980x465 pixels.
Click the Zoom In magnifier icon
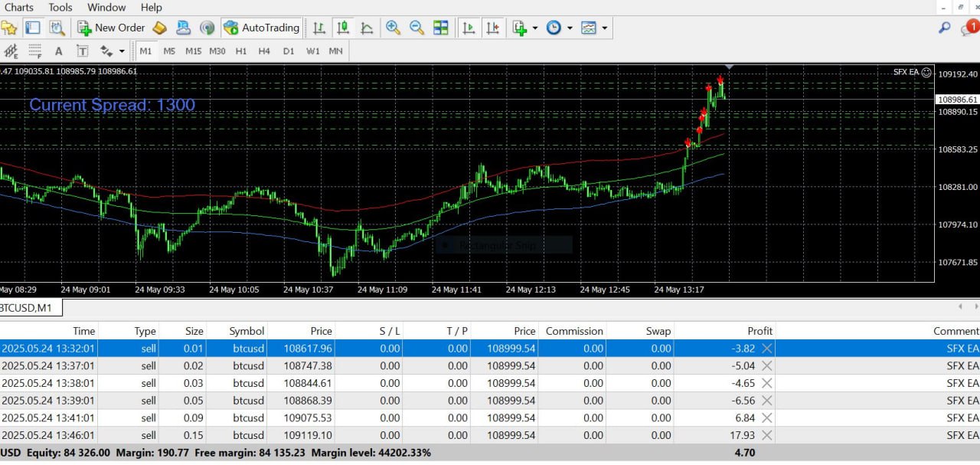click(x=393, y=28)
